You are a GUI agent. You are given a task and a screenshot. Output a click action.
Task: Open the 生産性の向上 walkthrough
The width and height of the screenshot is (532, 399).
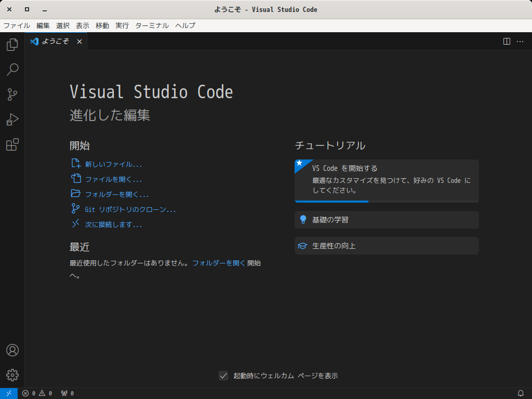[x=387, y=246]
